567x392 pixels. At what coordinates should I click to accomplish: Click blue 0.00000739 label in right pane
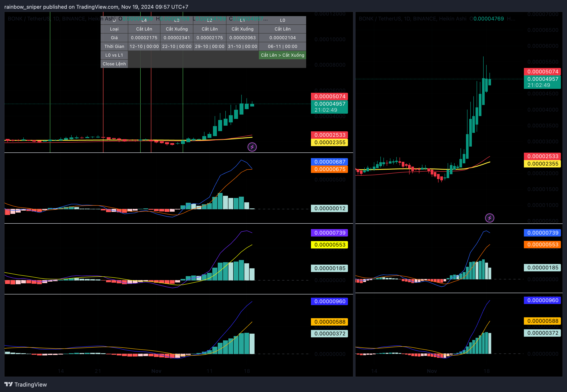pyautogui.click(x=542, y=233)
